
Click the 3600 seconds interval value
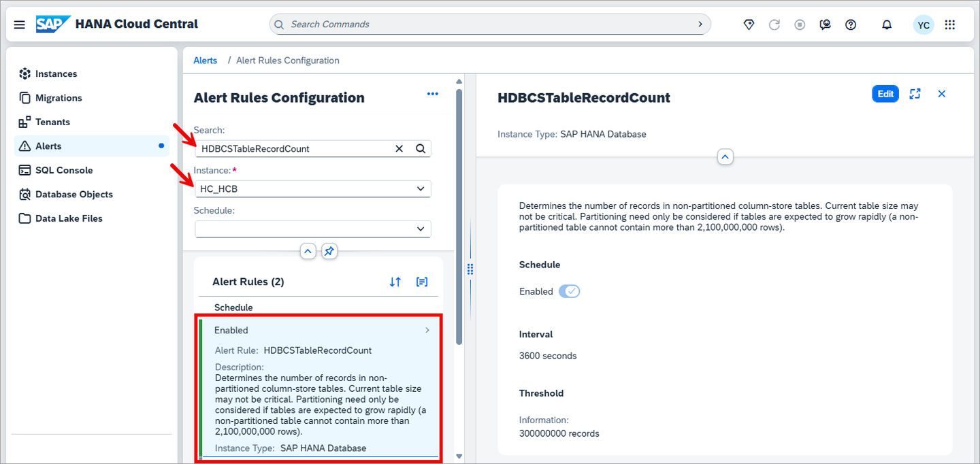tap(548, 356)
